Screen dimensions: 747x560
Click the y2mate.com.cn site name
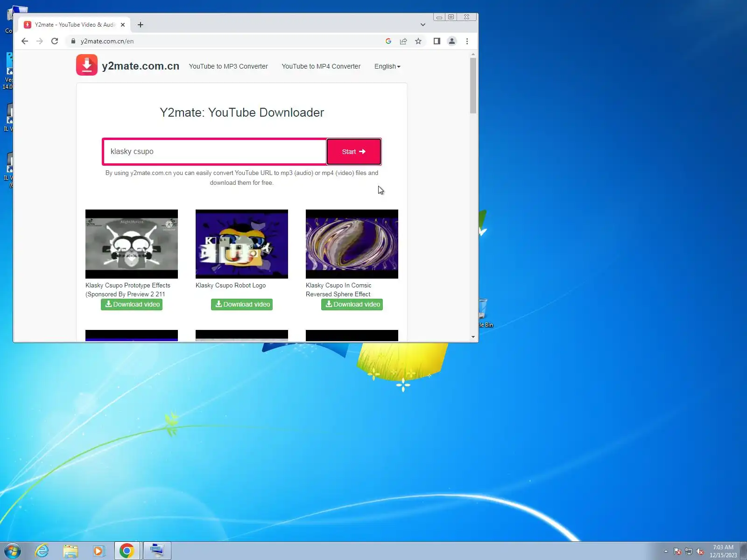(141, 66)
